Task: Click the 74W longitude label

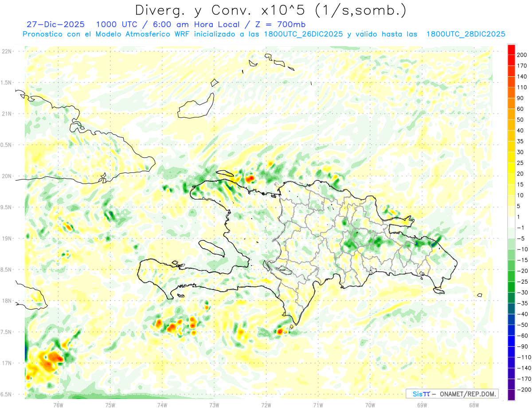Action: (162, 405)
